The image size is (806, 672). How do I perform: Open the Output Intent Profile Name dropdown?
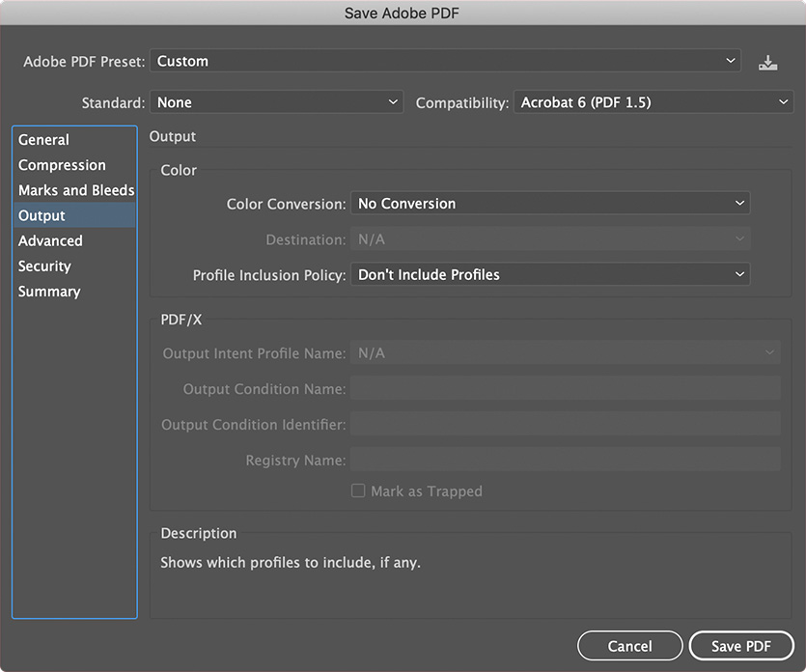click(x=566, y=353)
